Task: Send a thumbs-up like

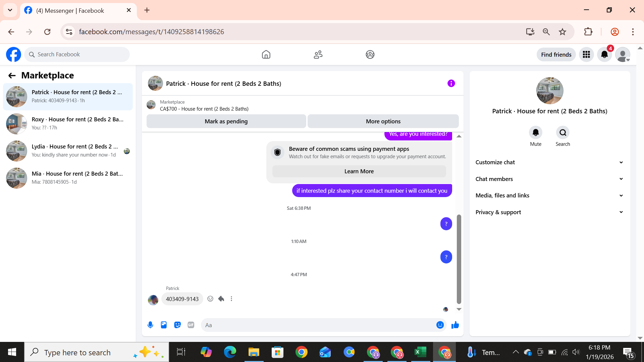Action: pyautogui.click(x=455, y=325)
